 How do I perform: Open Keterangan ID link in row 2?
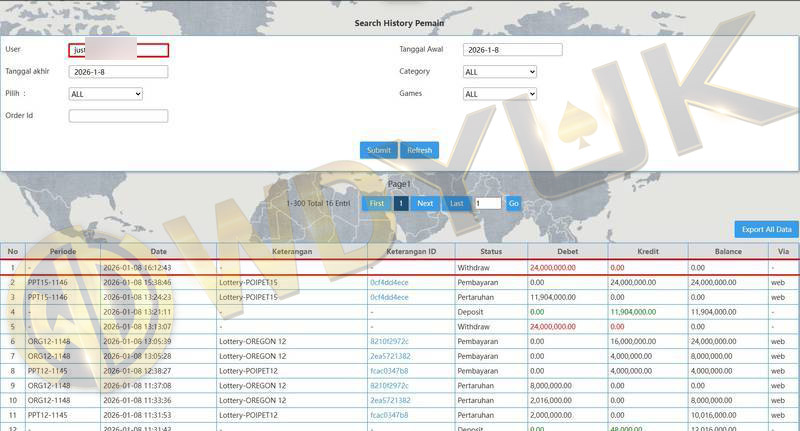click(389, 283)
